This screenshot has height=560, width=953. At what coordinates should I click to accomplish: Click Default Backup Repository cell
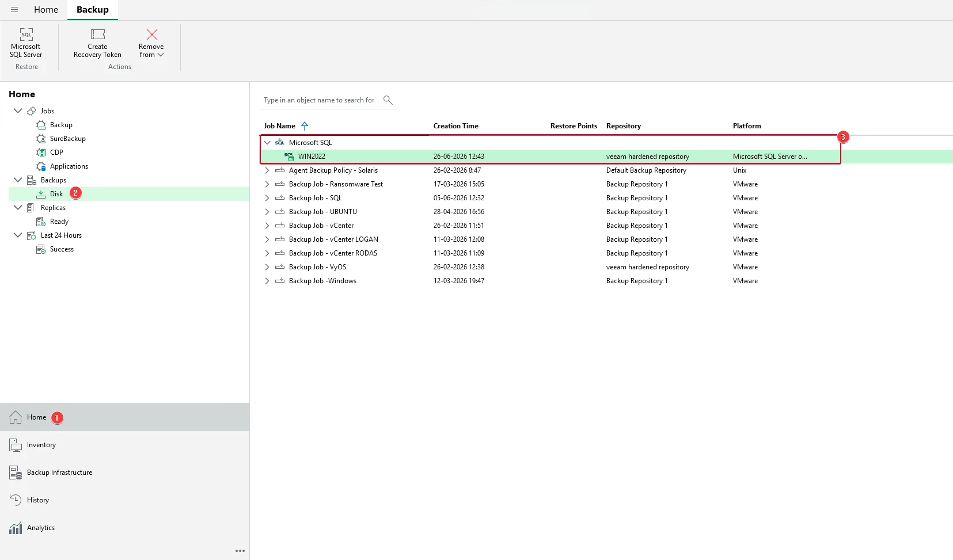(646, 170)
